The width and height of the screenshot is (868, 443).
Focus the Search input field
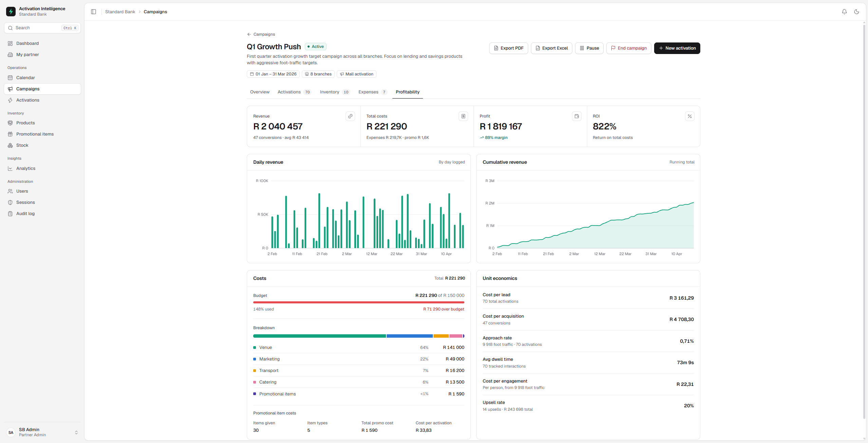pyautogui.click(x=42, y=28)
